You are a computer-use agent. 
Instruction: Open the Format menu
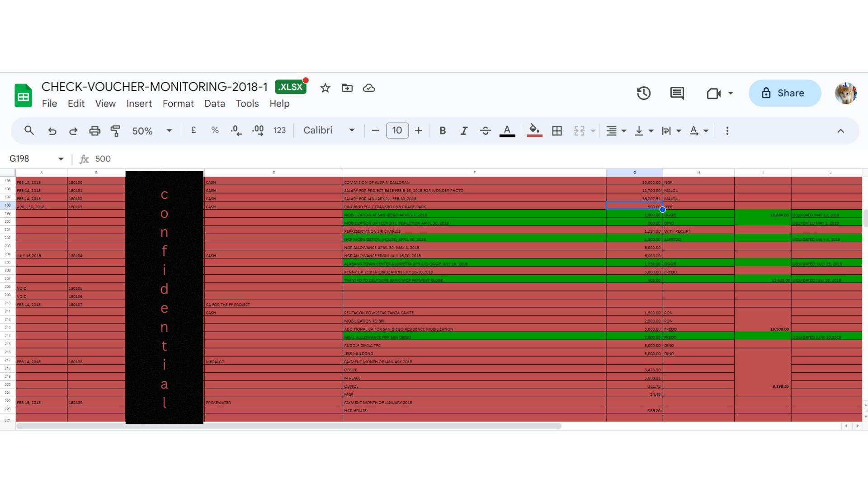178,103
